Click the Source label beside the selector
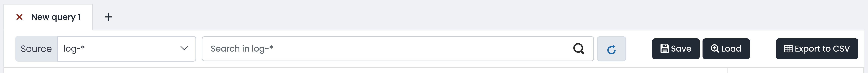The height and width of the screenshot is (73, 868). pyautogui.click(x=36, y=49)
